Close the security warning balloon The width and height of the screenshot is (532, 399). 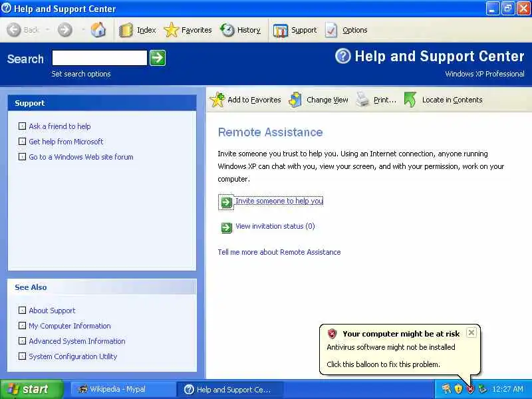471,332
